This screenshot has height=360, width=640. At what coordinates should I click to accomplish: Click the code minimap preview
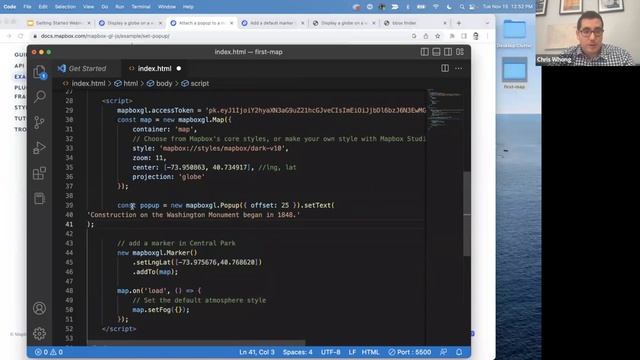click(x=445, y=109)
